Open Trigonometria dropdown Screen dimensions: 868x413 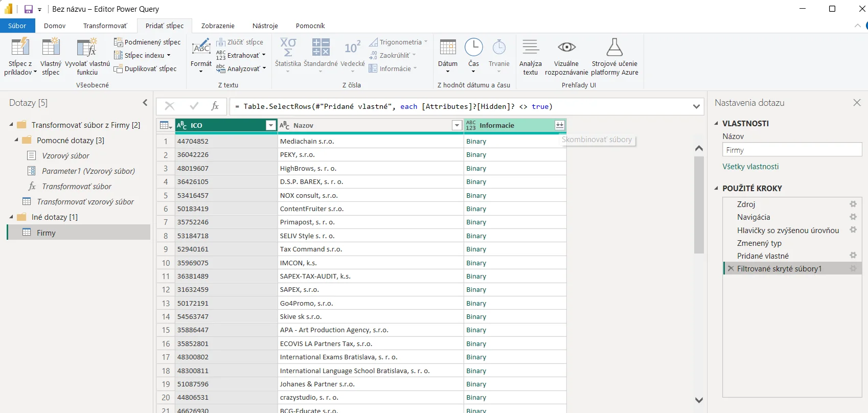pos(398,42)
